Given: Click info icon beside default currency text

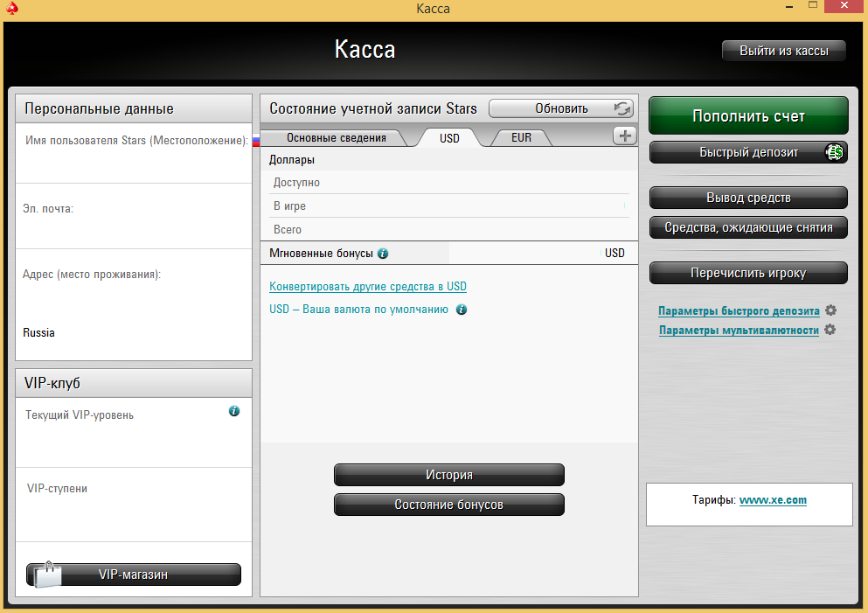Looking at the screenshot, I should tap(462, 310).
